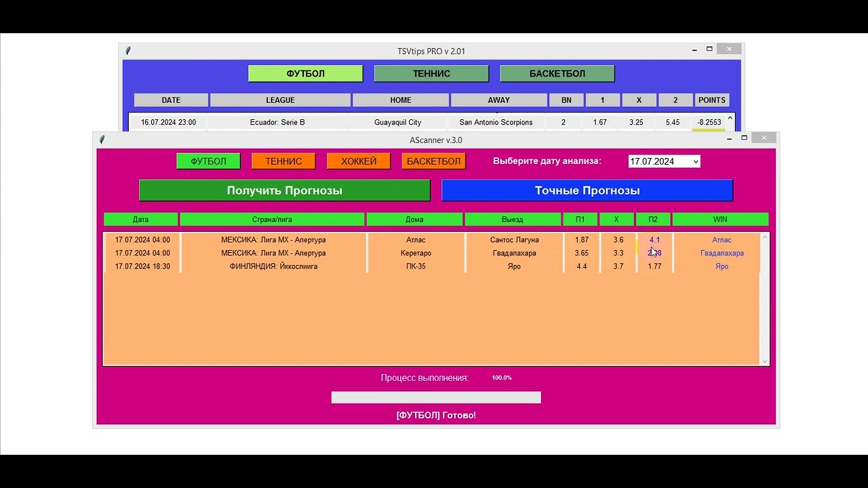This screenshot has width=868, height=488.
Task: Click Атлас in the WIN column
Action: click(722, 240)
